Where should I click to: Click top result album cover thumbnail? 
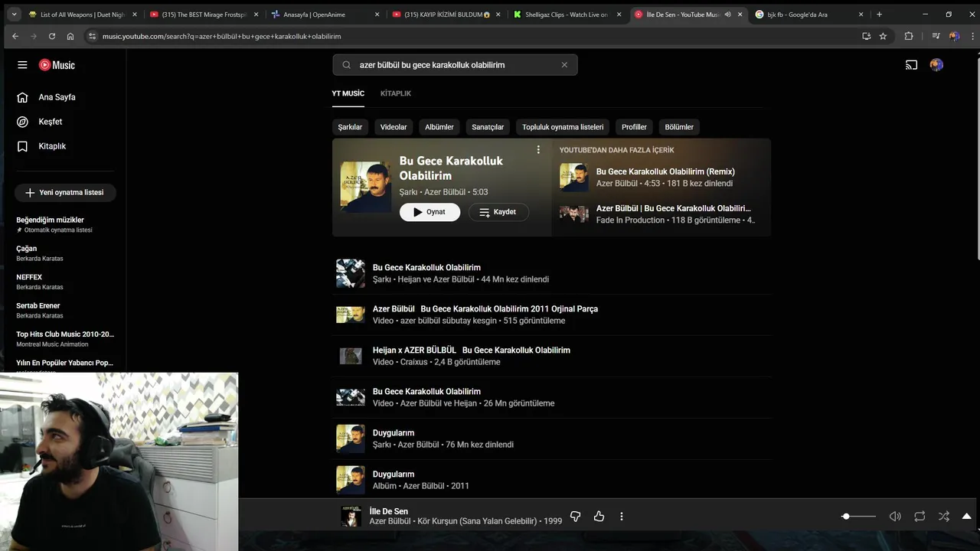365,187
